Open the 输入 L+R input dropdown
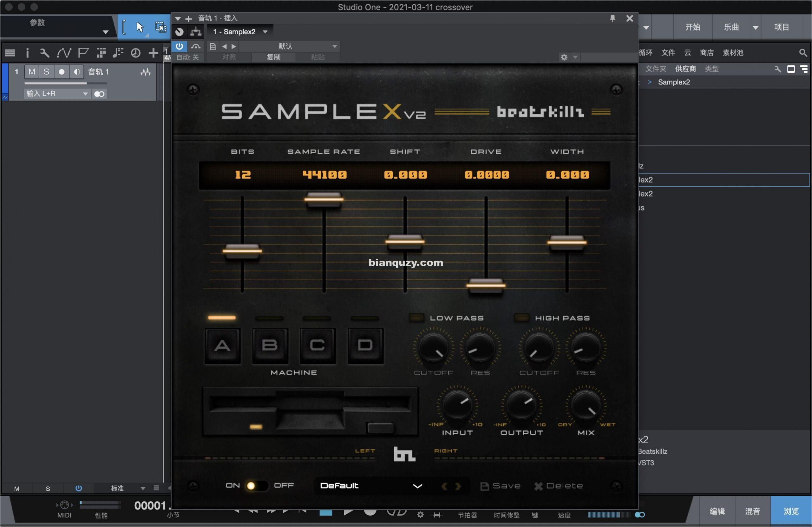 57,94
